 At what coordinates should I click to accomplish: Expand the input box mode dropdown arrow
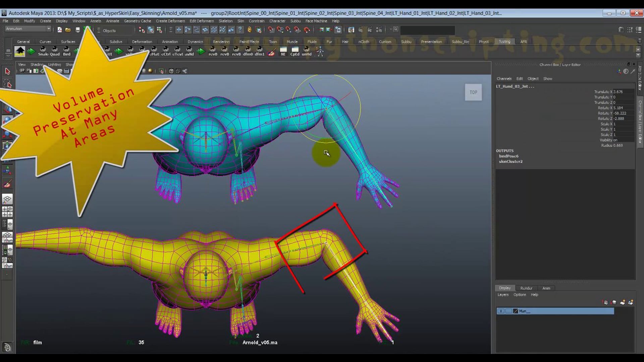click(x=391, y=29)
